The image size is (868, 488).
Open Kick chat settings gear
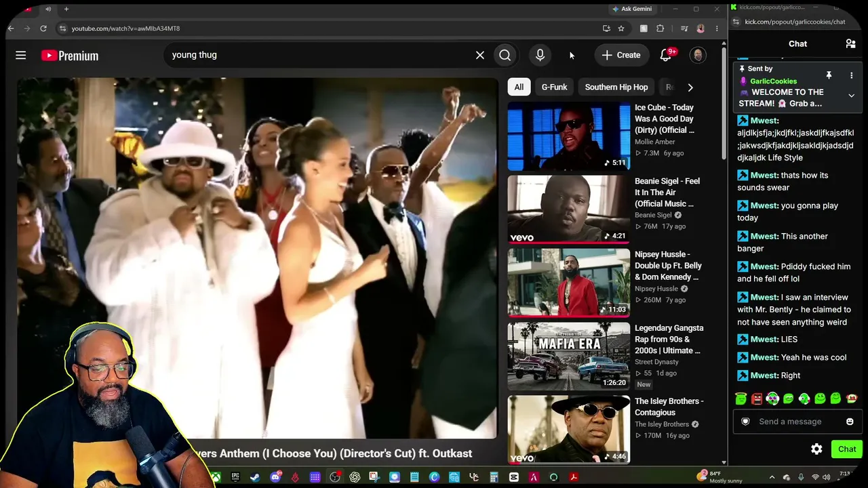click(x=816, y=449)
